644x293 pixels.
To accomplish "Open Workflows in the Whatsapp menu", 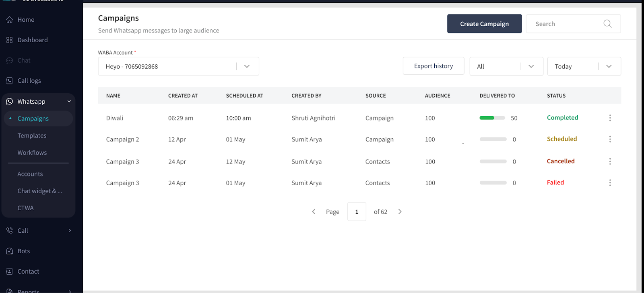I will (32, 153).
